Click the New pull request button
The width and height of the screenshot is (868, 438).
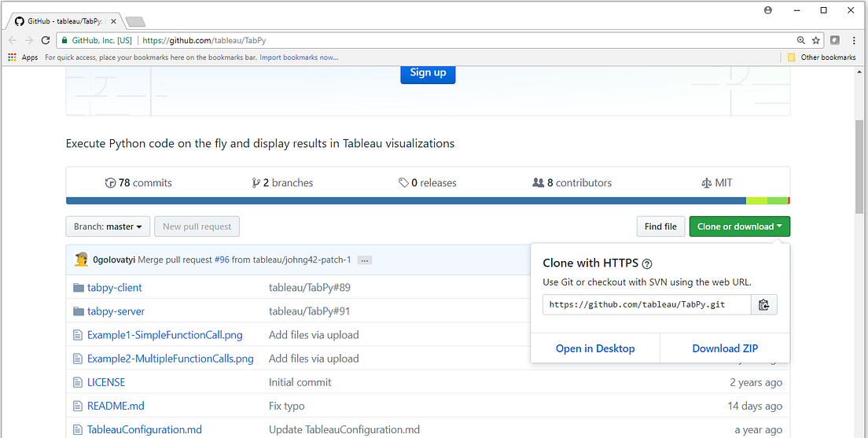(x=197, y=226)
